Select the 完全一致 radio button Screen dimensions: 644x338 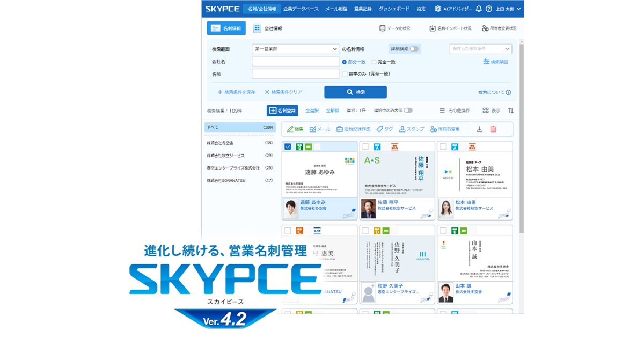pos(374,62)
